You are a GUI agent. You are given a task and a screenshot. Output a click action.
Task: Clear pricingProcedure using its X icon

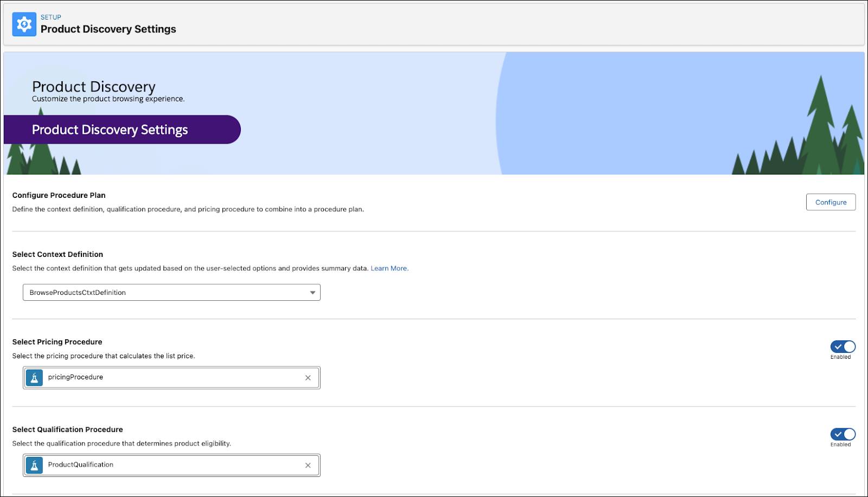point(307,377)
